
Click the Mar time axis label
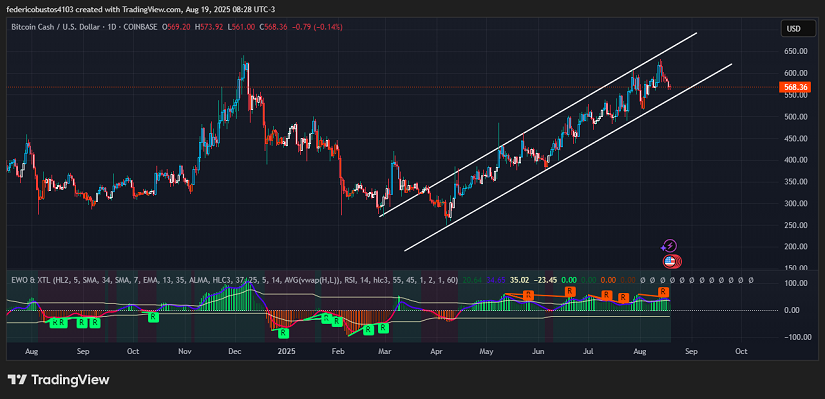386,351
